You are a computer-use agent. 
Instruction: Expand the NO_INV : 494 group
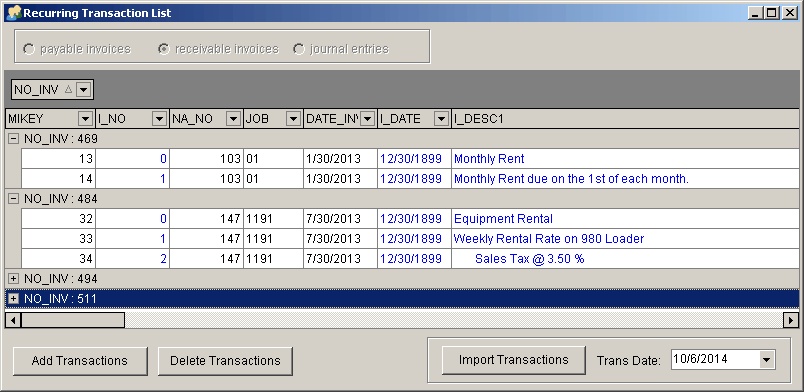tap(14, 279)
